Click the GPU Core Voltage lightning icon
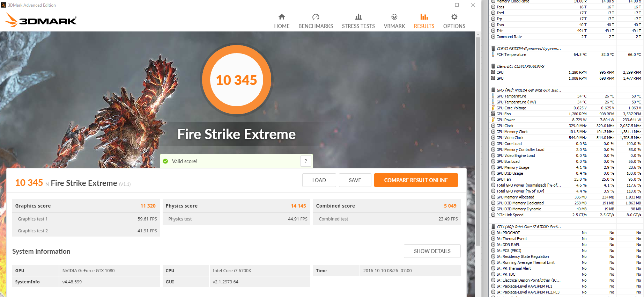The width and height of the screenshot is (644, 297). (493, 108)
